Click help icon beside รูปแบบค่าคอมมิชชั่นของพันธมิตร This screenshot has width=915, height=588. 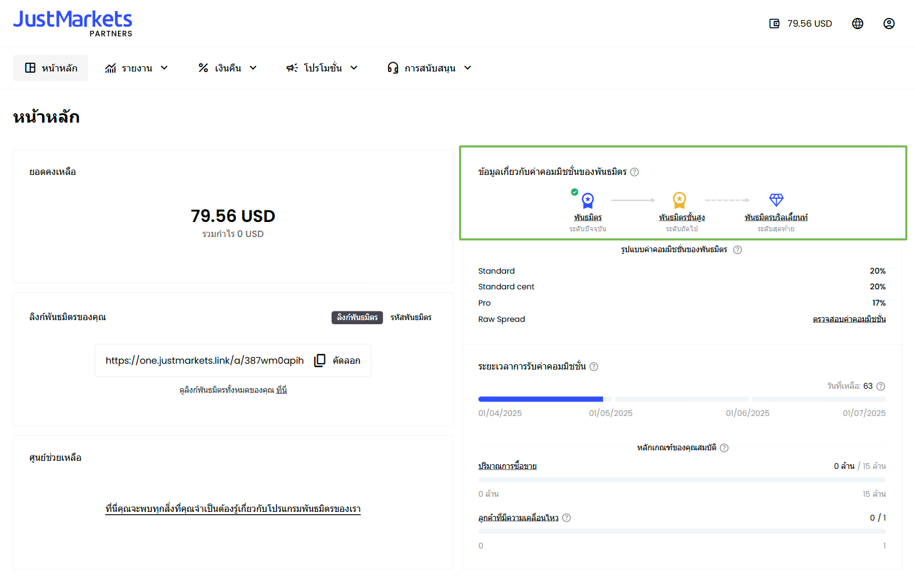(x=737, y=250)
